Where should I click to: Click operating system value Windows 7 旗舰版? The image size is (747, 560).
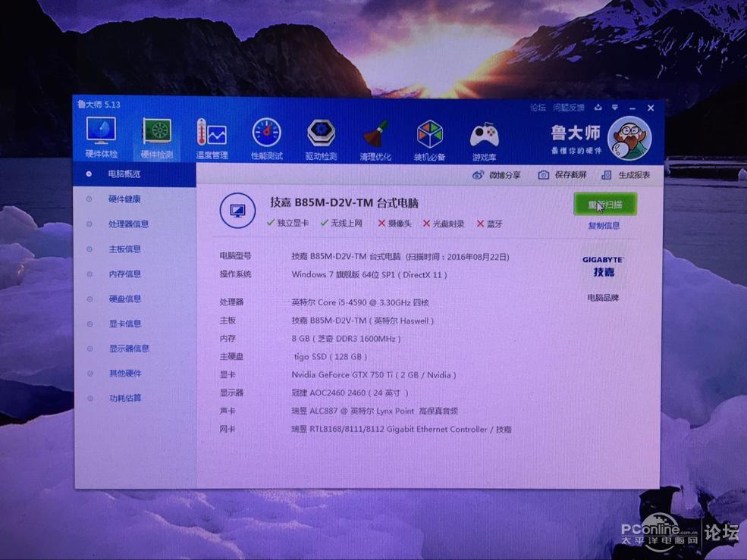(x=369, y=275)
